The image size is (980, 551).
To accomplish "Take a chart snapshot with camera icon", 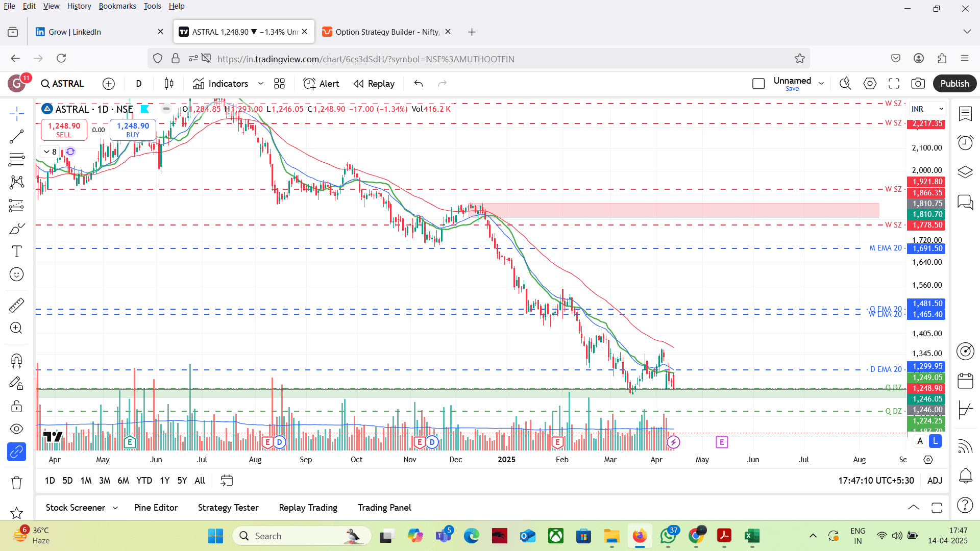I will [x=918, y=84].
